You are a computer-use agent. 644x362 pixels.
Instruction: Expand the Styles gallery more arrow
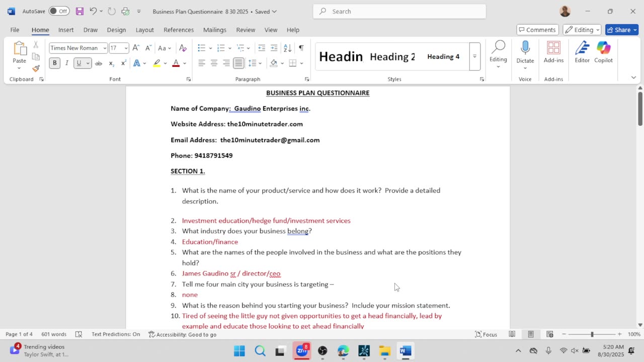click(x=474, y=56)
